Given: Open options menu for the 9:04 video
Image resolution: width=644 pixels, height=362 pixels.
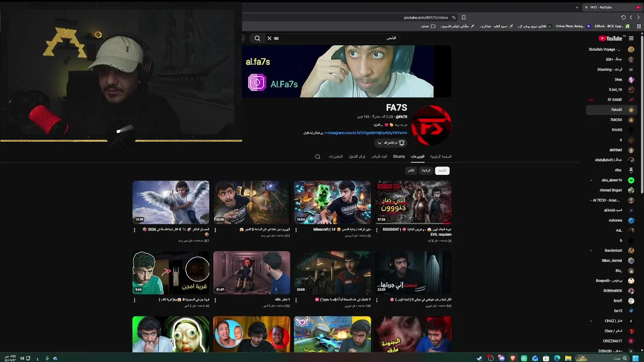Looking at the screenshot, I should (134, 300).
